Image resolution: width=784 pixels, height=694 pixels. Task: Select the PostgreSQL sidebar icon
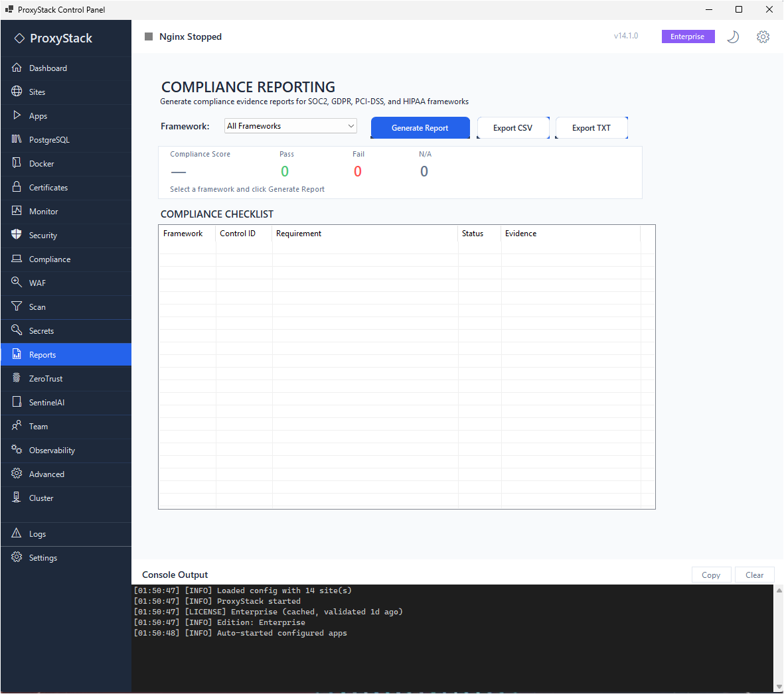[50, 139]
